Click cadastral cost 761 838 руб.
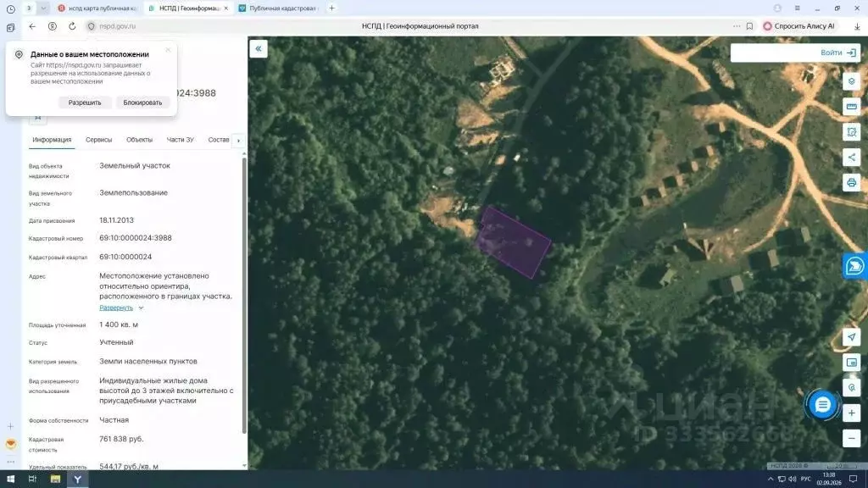Screen dimensions: 868x488 point(121,439)
